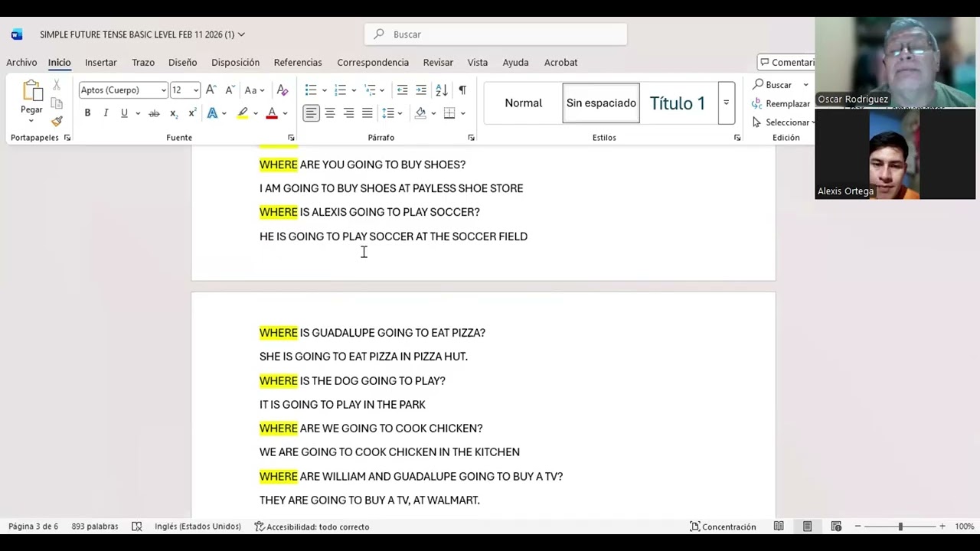Image resolution: width=980 pixels, height=551 pixels.
Task: Expand the styles gallery arrow
Action: tap(726, 103)
